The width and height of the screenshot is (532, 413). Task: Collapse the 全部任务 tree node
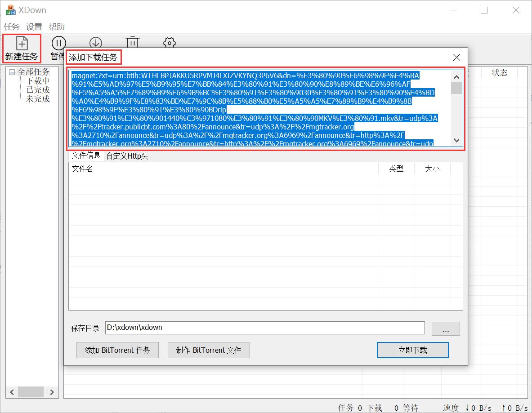(x=12, y=72)
